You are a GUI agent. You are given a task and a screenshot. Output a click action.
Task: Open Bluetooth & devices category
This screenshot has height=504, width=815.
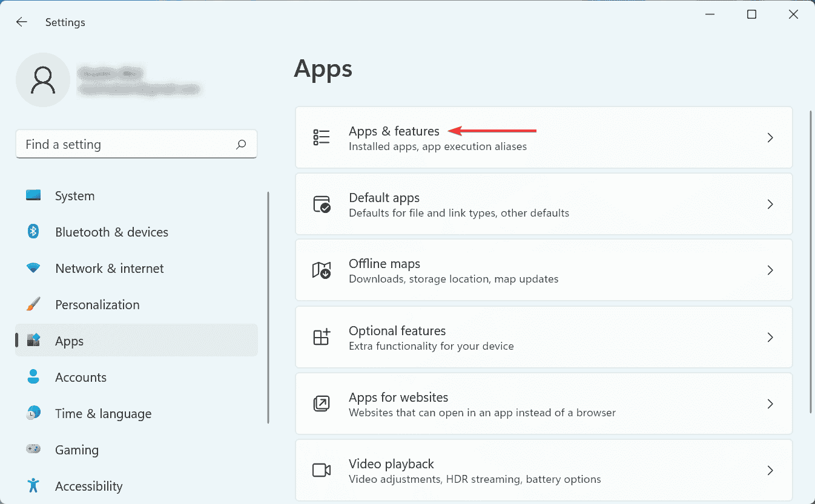(x=137, y=232)
